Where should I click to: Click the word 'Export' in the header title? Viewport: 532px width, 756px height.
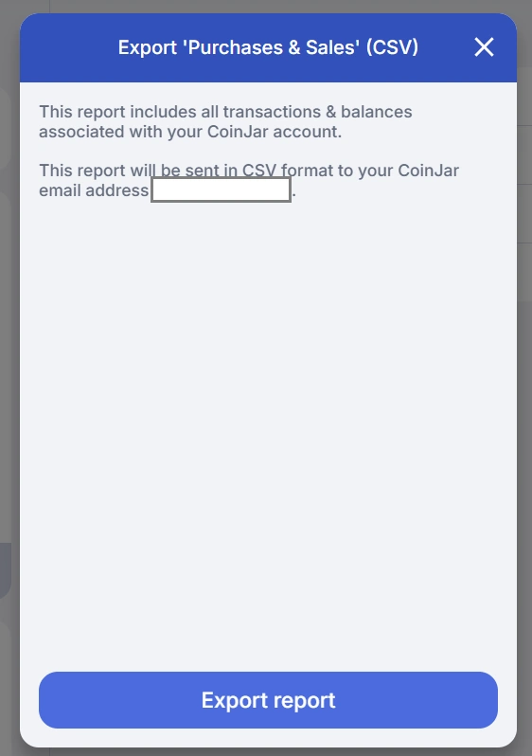coord(148,47)
